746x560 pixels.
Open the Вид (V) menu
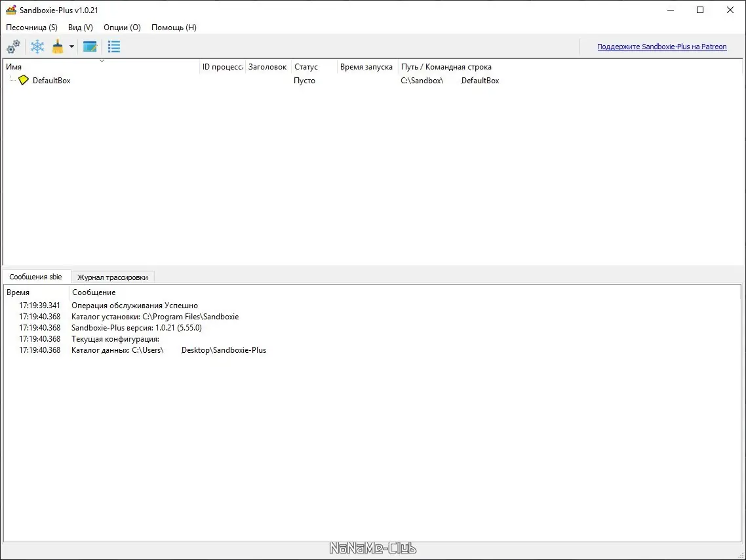pos(81,28)
